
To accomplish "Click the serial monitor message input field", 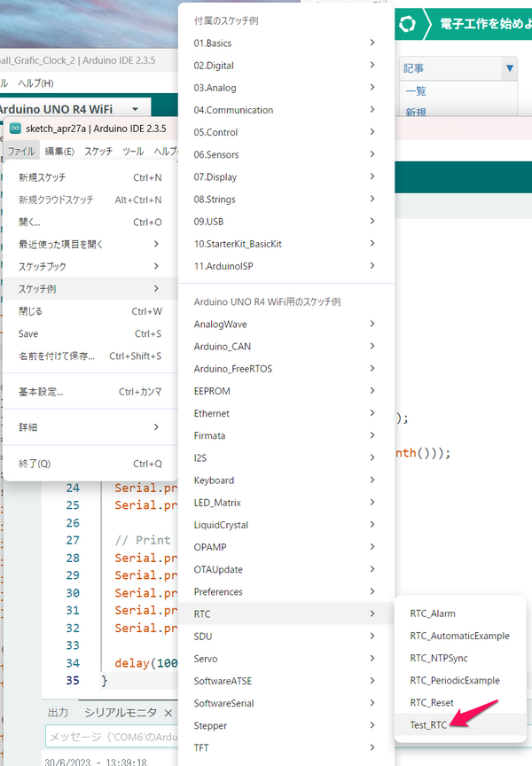I will click(112, 737).
